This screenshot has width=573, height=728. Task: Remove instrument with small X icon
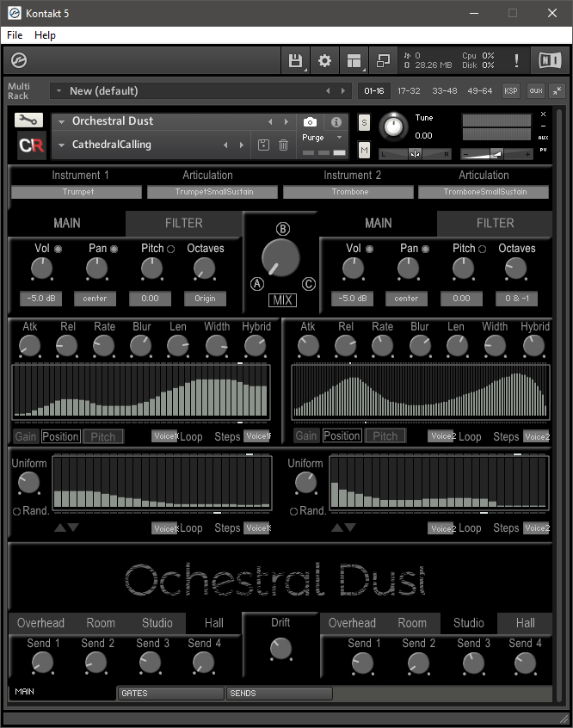543,114
